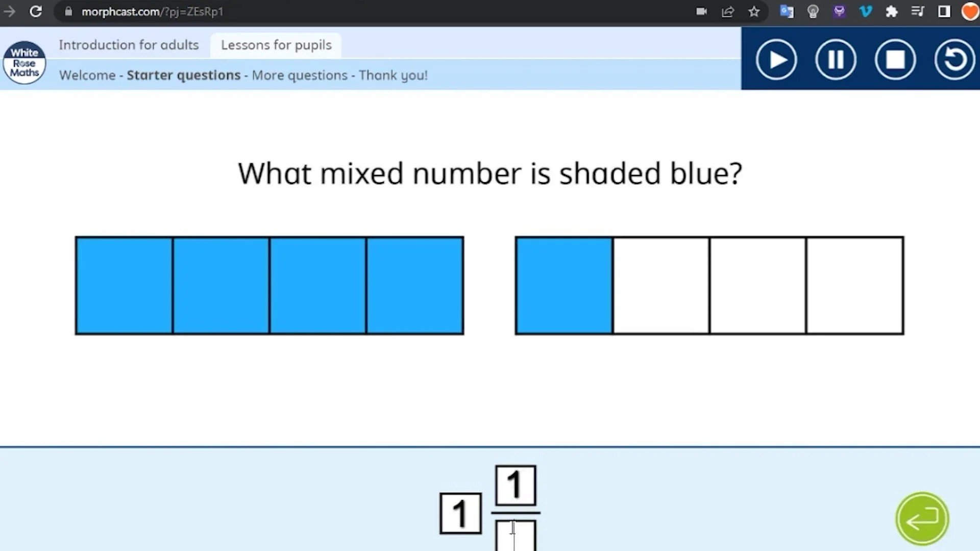Open the orange profile avatar
The width and height of the screenshot is (980, 551).
pos(970,11)
